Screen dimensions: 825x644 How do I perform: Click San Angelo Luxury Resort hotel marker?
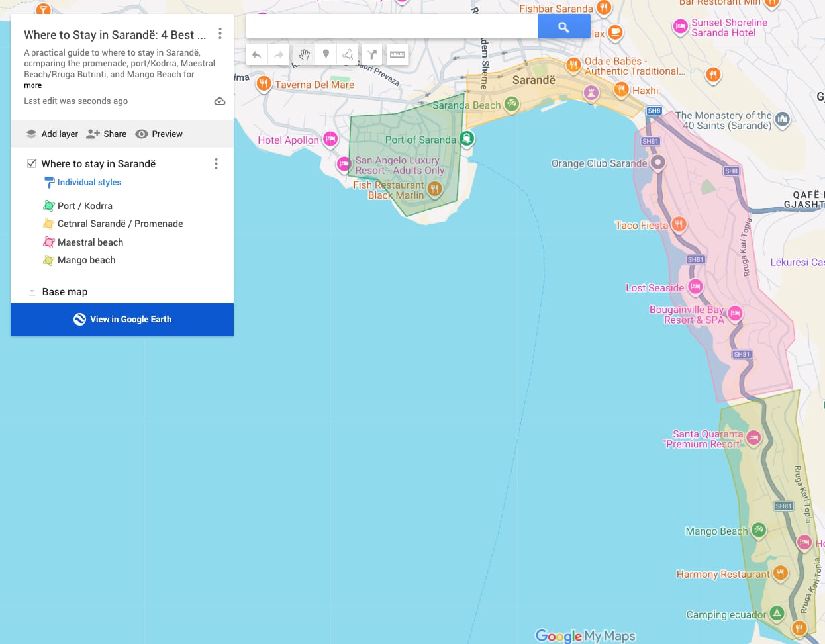point(343,163)
